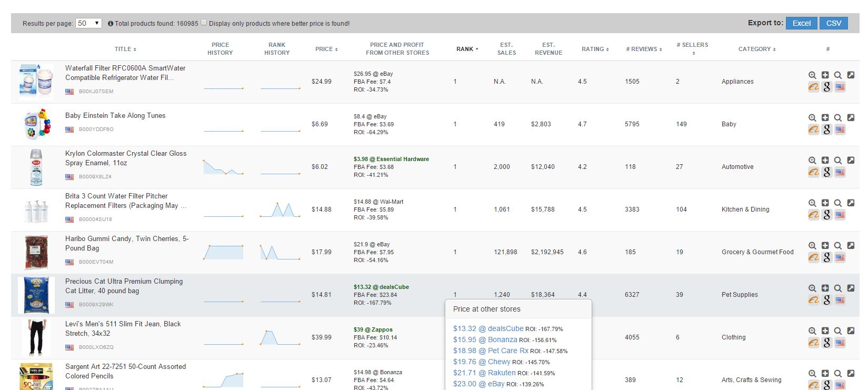Click plus icon in Waterfall Filter row
This screenshot has height=390, width=868.
825,75
